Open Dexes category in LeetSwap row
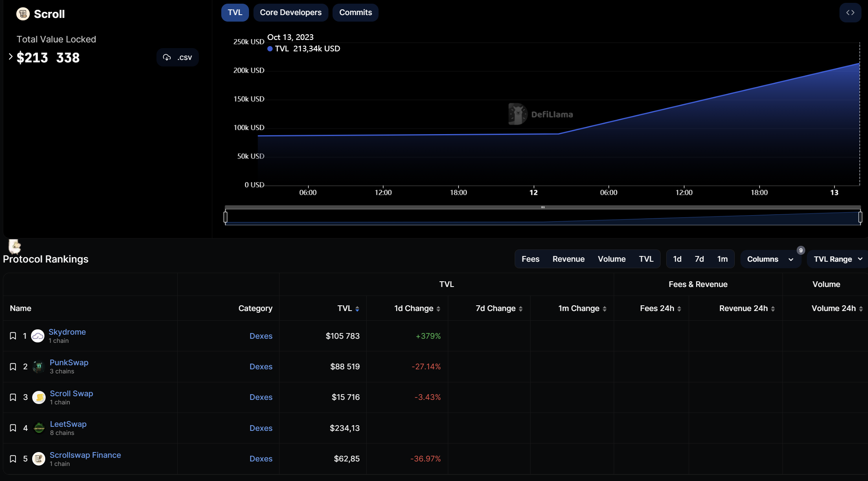This screenshot has height=481, width=868. click(x=261, y=428)
